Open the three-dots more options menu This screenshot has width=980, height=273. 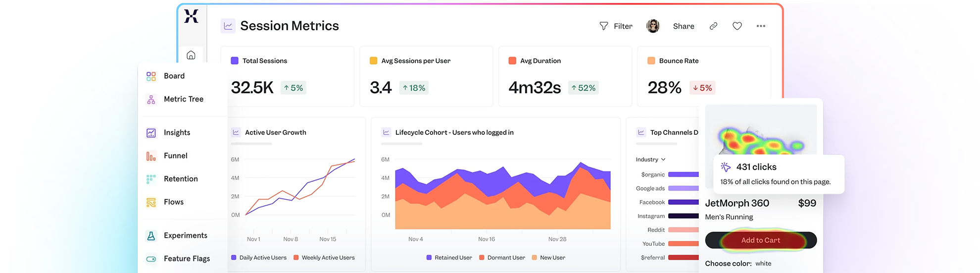[761, 26]
